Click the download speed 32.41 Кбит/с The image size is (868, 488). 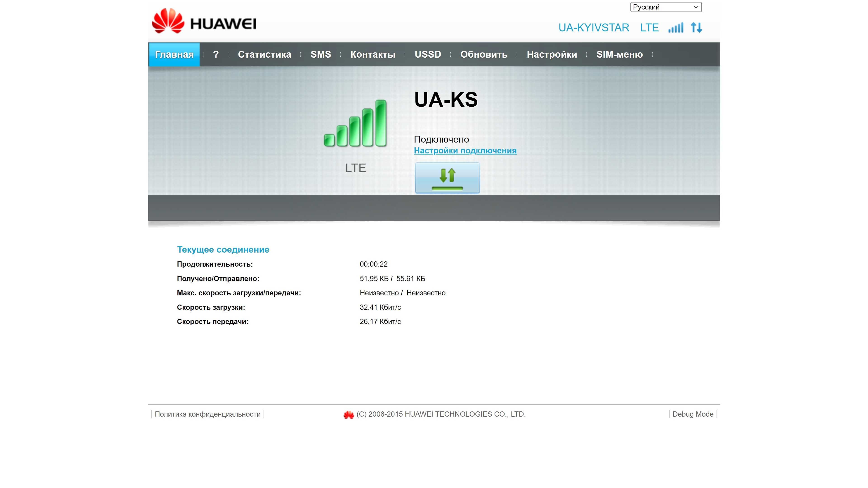tap(380, 307)
